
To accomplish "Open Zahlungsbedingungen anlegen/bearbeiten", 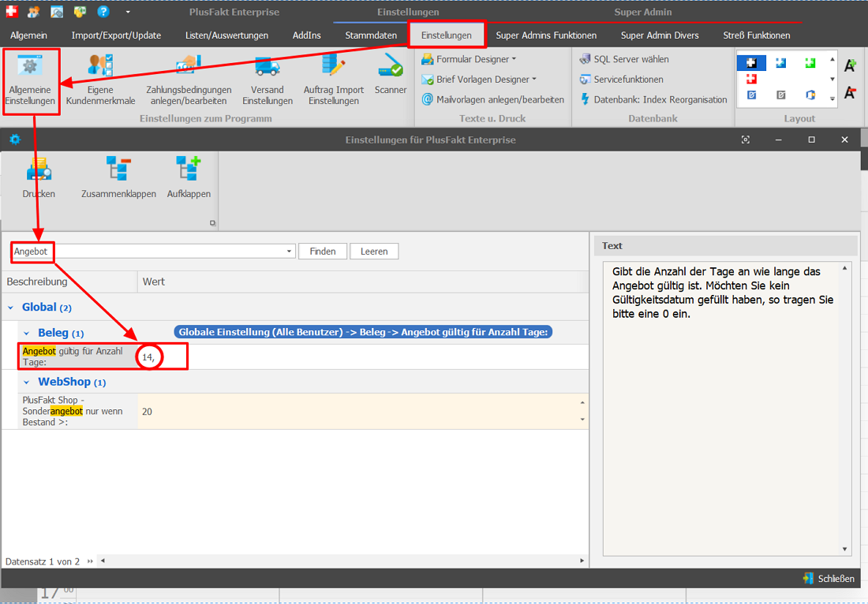I will 189,80.
